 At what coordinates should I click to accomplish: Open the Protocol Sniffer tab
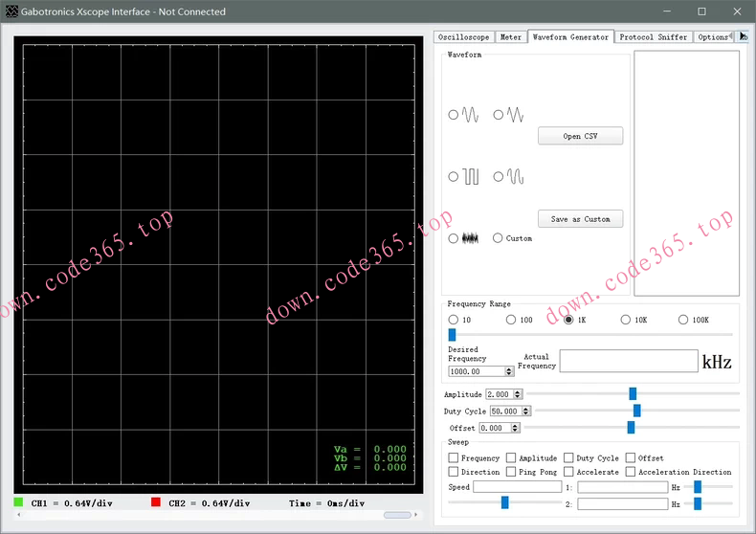[653, 37]
